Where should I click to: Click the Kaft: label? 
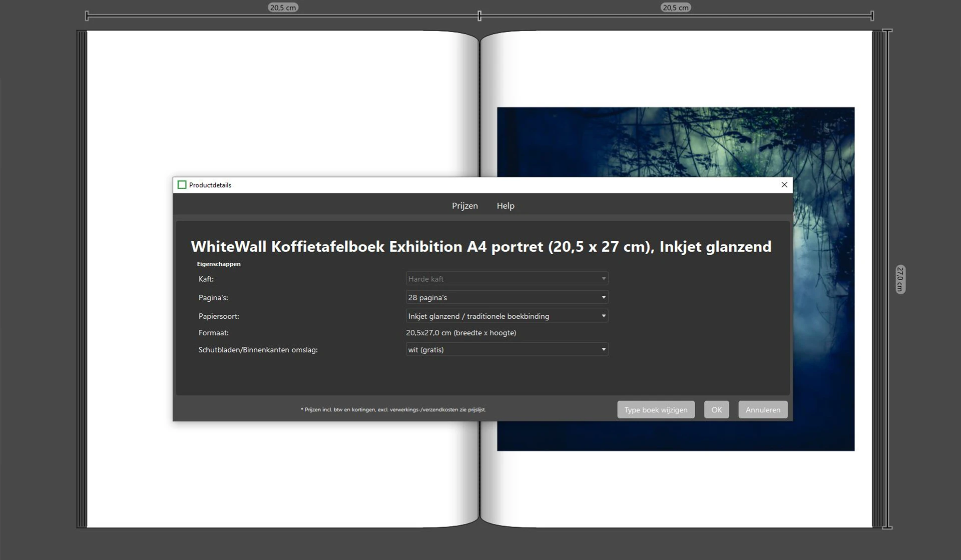(x=206, y=279)
